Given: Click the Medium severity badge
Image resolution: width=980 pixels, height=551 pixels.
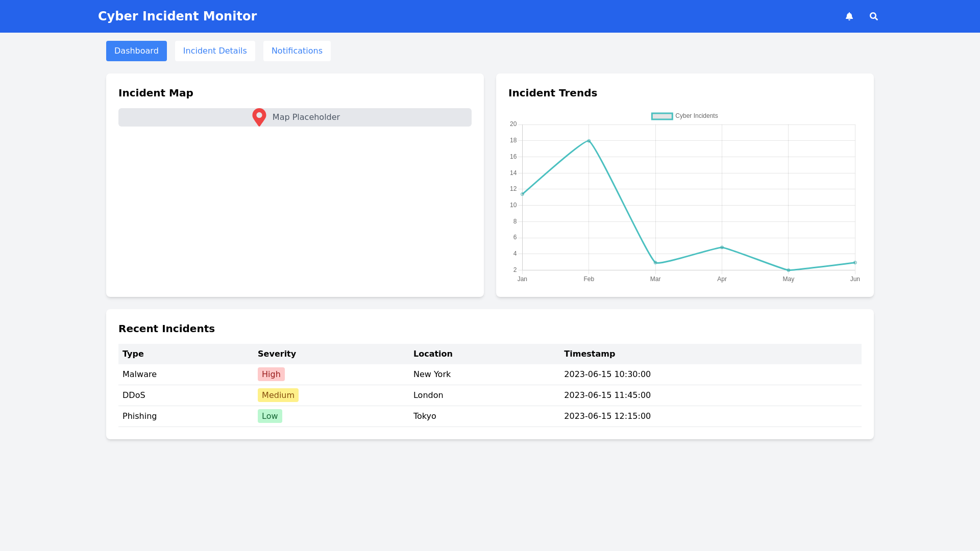Looking at the screenshot, I should pyautogui.click(x=278, y=395).
